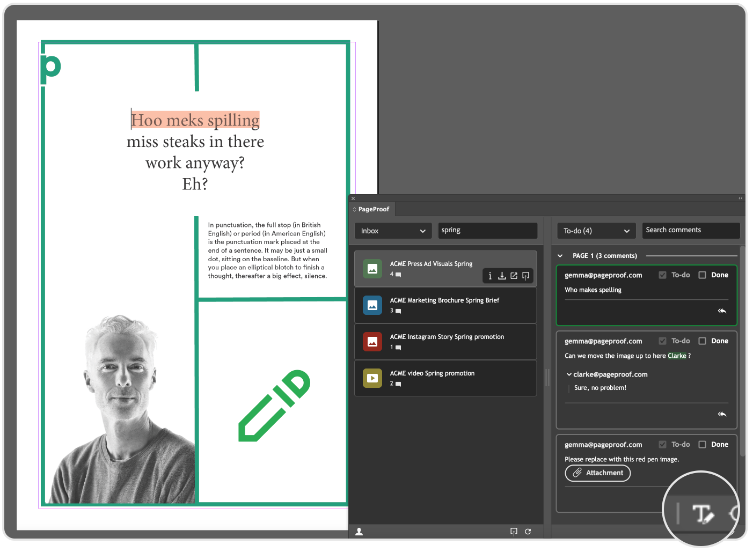The image size is (753, 560).
Task: Upload a new version using the upload icon
Action: 525,275
